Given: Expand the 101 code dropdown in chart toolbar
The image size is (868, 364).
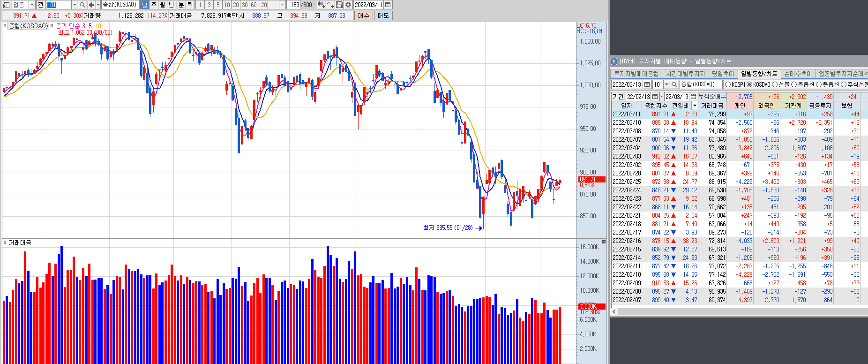Looking at the screenshot, I should point(75,5).
